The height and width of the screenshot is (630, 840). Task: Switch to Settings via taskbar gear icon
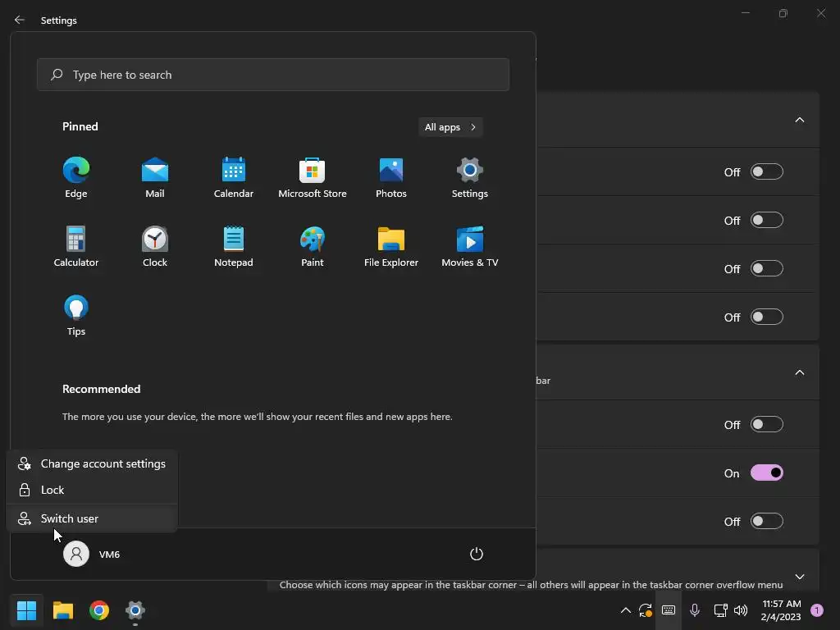135,610
